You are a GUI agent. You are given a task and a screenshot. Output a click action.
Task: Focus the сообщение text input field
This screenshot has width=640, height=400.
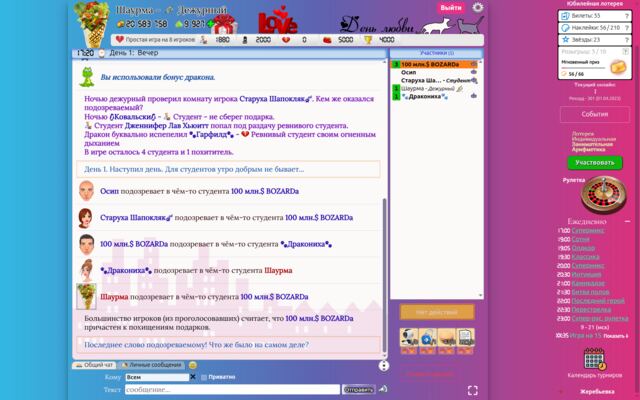[x=232, y=390]
